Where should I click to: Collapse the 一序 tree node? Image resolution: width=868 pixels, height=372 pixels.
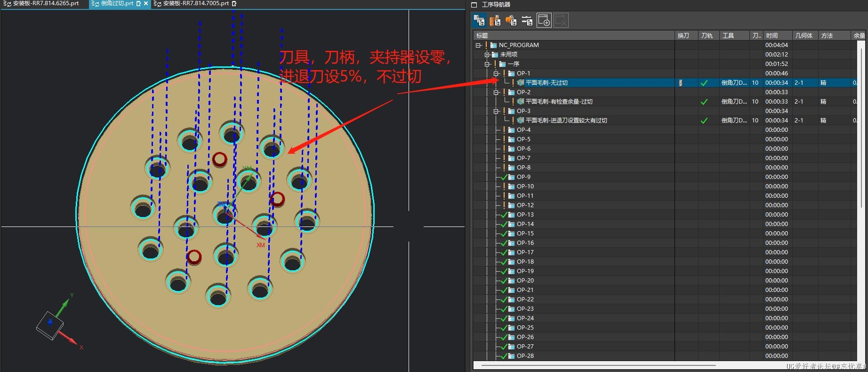tap(487, 64)
